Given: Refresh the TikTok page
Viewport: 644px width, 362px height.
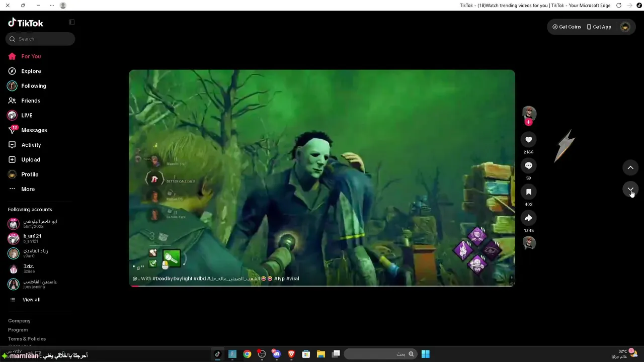Looking at the screenshot, I should (x=618, y=6).
